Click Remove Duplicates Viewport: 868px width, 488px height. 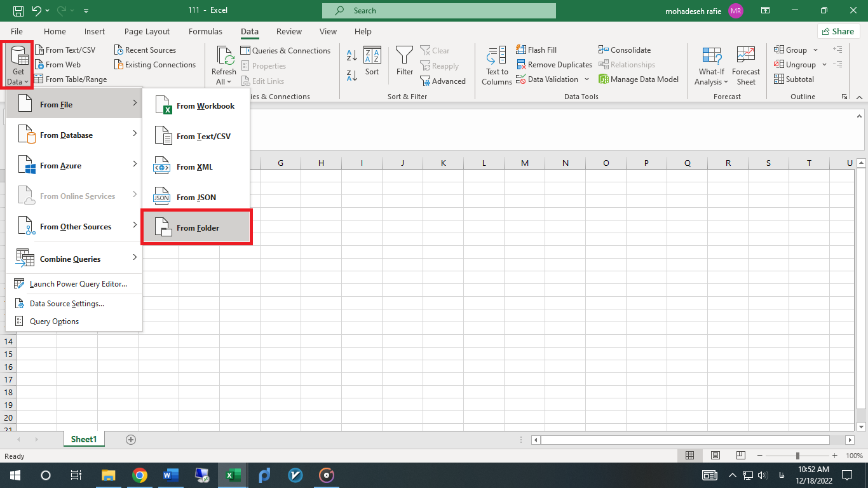(554, 65)
